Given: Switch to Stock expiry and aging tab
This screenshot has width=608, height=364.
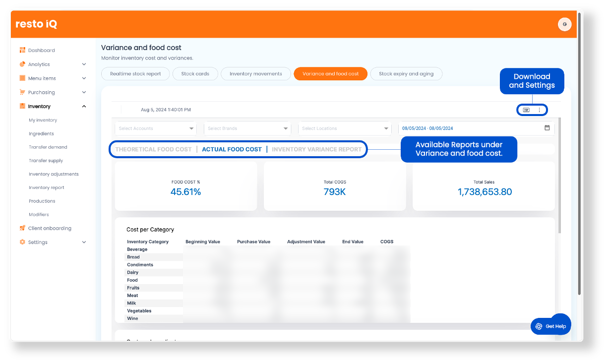Looking at the screenshot, I should coord(406,74).
